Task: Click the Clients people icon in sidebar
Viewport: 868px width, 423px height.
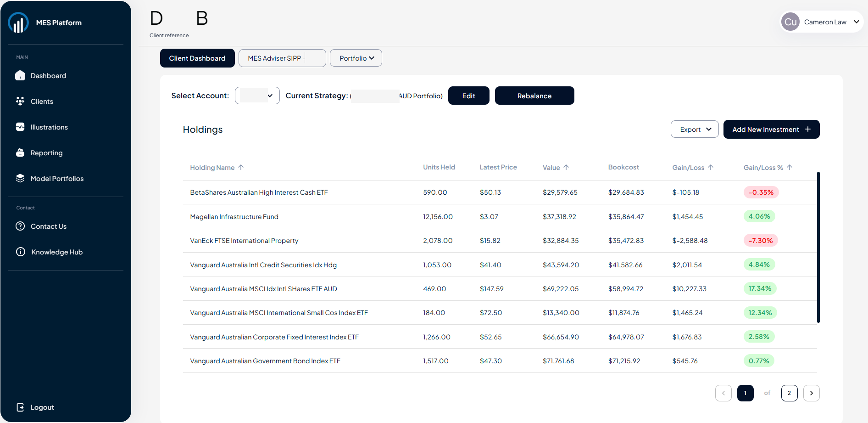Action: [20, 102]
